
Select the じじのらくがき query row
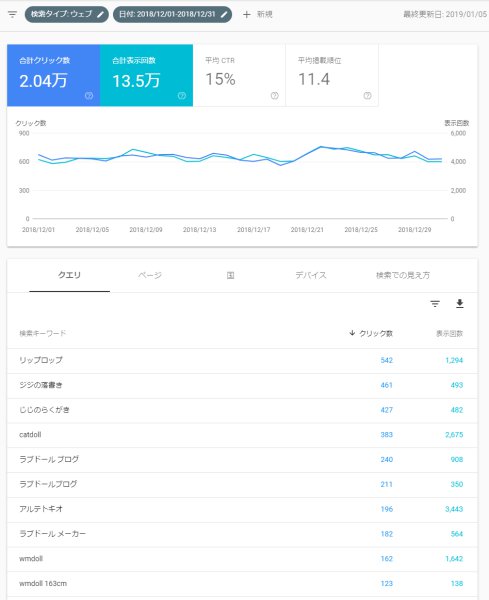coord(242,410)
